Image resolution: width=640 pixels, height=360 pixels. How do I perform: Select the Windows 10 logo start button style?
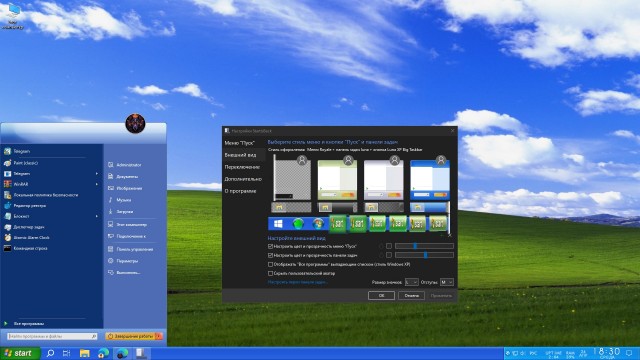(278, 224)
